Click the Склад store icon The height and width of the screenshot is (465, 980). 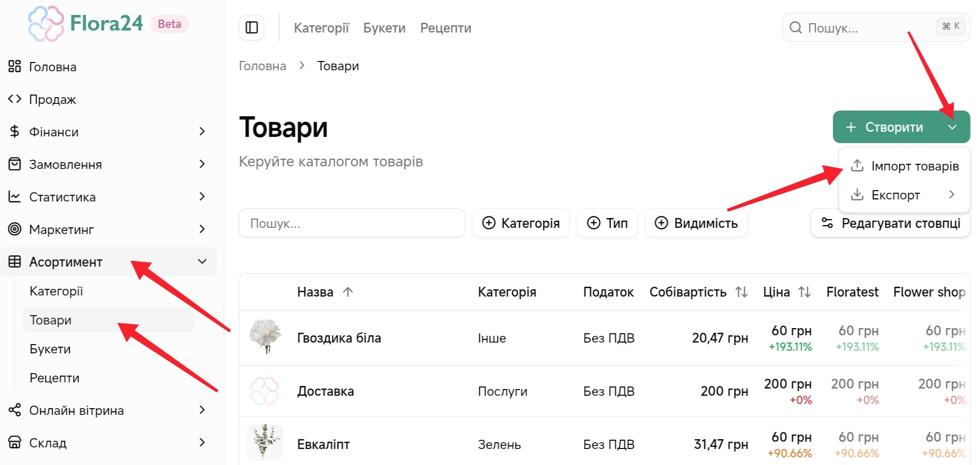point(14,443)
